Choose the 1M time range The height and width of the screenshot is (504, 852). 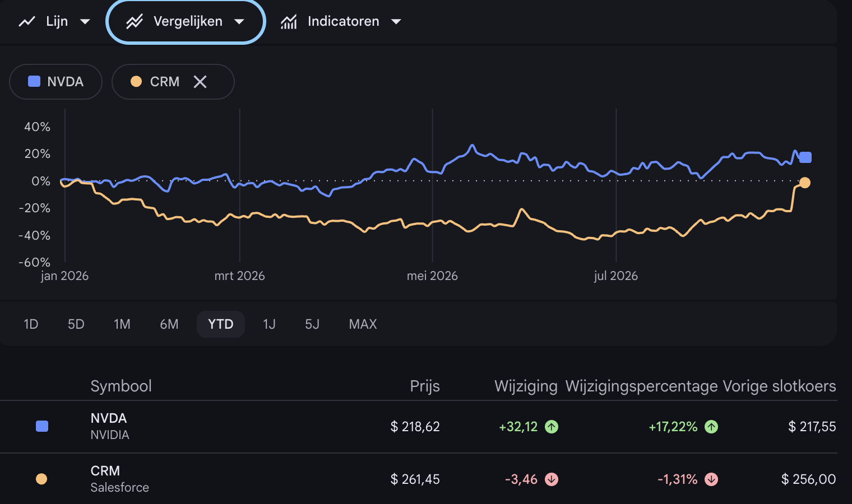122,324
